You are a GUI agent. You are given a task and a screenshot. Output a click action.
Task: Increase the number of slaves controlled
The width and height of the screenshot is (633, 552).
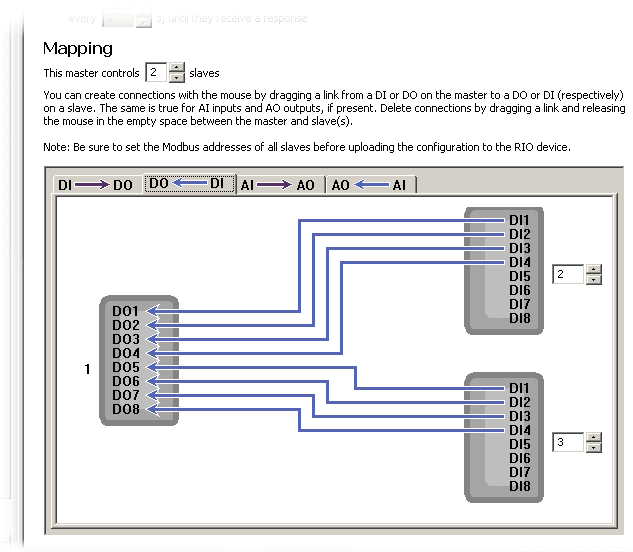click(177, 68)
